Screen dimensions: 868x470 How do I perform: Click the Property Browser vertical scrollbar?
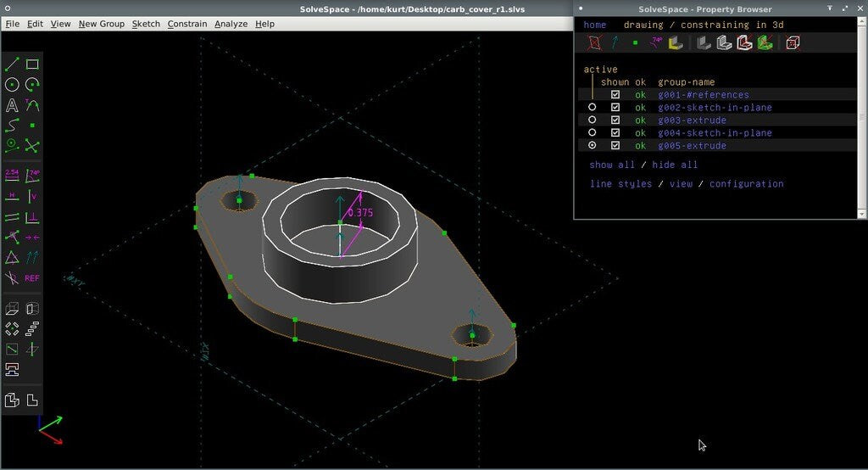point(861,117)
